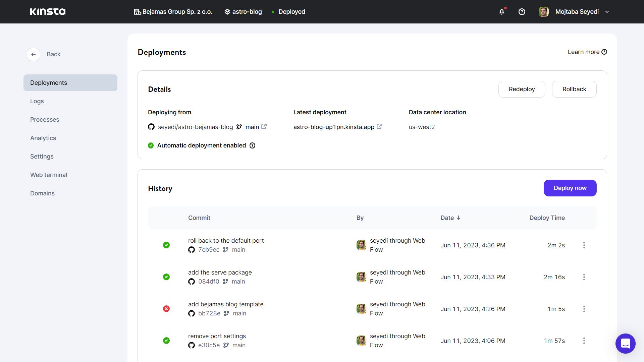
Task: Click info icon next to Automatic deployment enabled
Action: [x=253, y=145]
